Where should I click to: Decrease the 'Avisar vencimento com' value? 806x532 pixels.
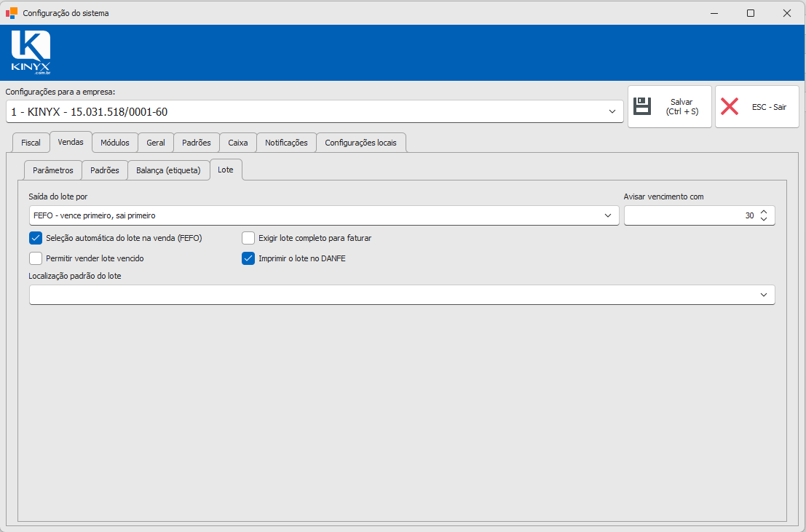[x=764, y=220]
